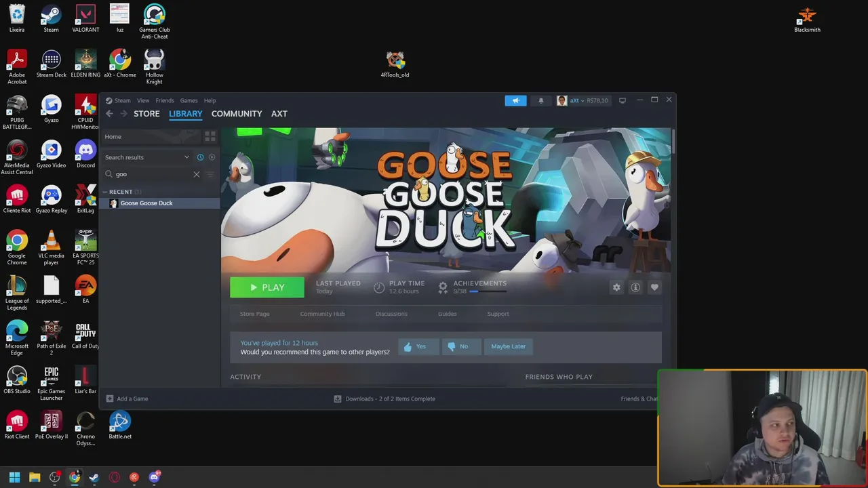
Task: Go back with the Steam back arrow
Action: pos(109,114)
